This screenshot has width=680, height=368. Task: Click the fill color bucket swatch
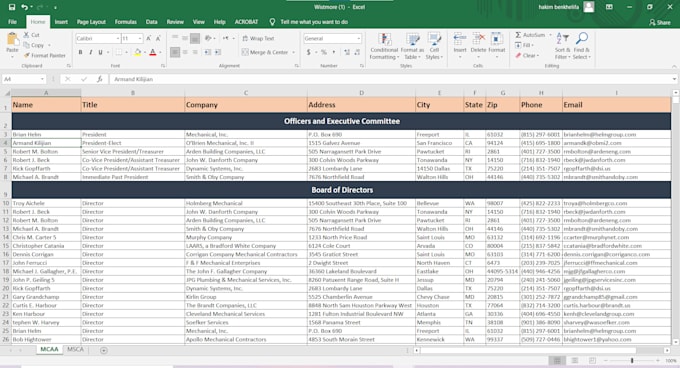pyautogui.click(x=137, y=52)
